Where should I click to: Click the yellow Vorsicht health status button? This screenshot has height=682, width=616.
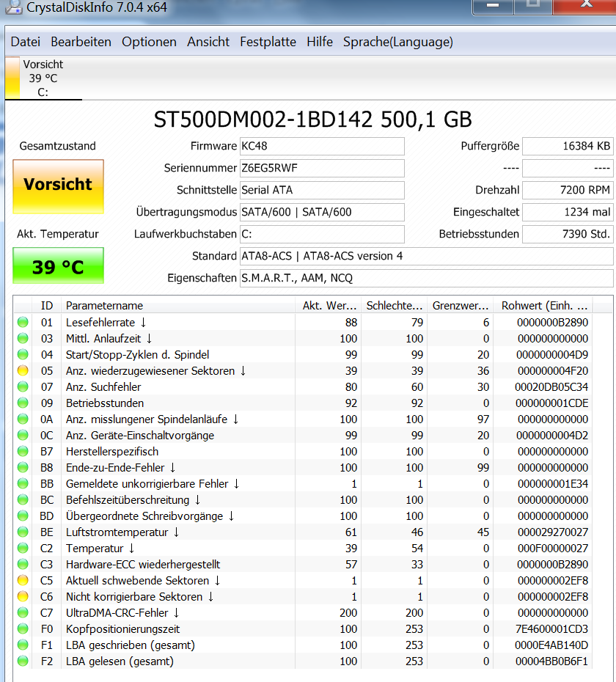tap(58, 186)
